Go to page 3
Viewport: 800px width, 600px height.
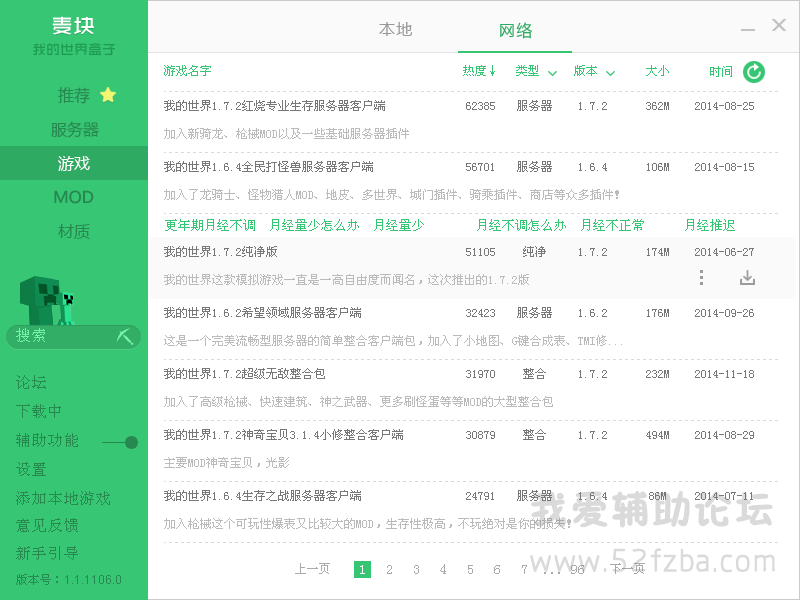(416, 569)
